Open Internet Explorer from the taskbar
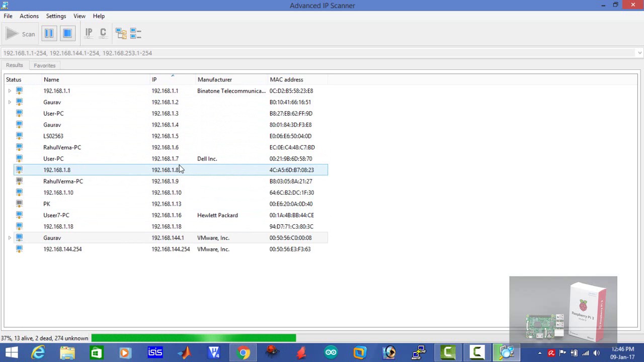 (x=39, y=353)
